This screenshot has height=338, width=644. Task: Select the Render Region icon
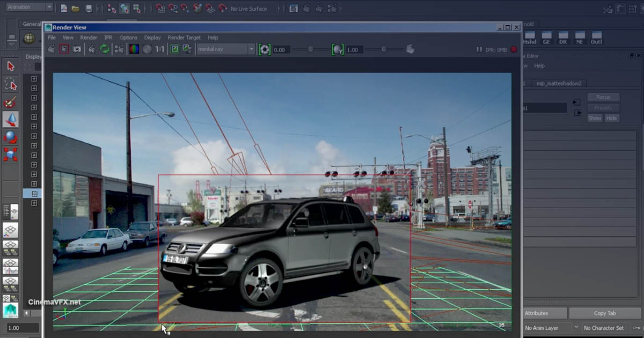pyautogui.click(x=64, y=49)
